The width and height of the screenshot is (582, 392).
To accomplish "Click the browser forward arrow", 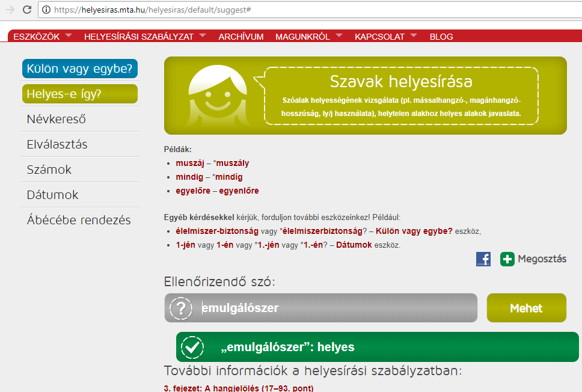I will tap(9, 10).
